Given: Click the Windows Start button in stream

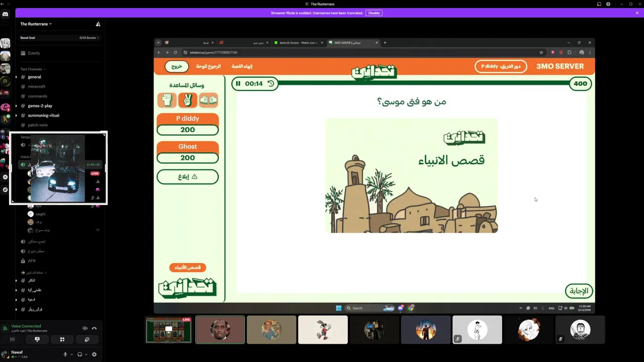Looking at the screenshot, I should coord(339,308).
